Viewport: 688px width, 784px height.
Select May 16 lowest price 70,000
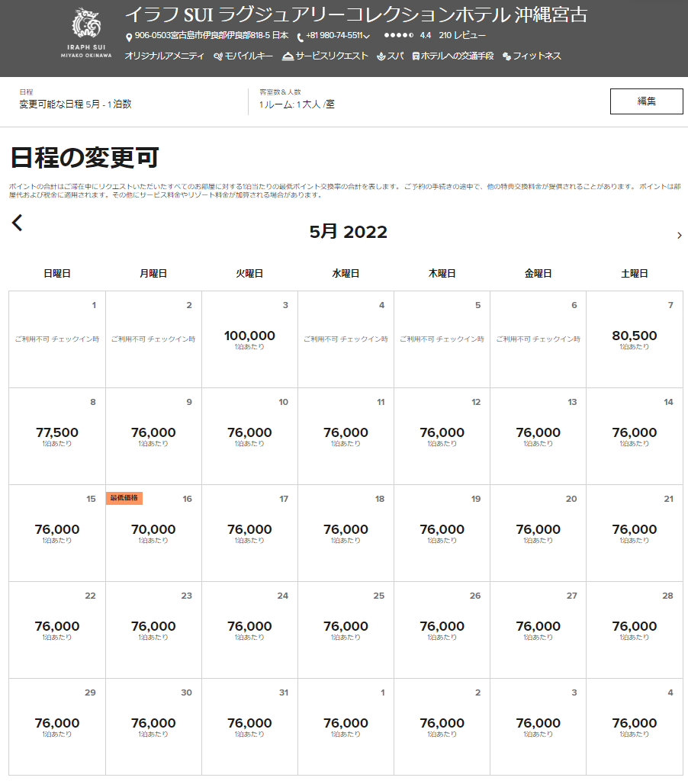pyautogui.click(x=153, y=532)
